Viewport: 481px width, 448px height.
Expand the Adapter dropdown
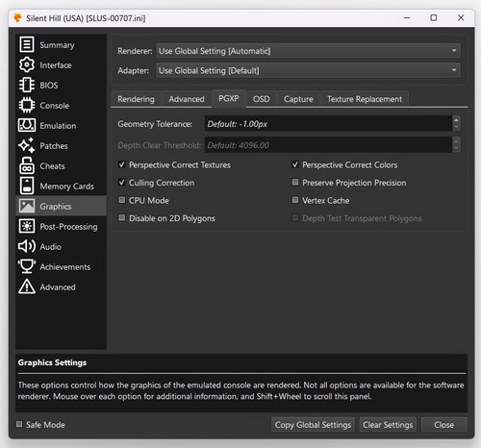(x=308, y=70)
